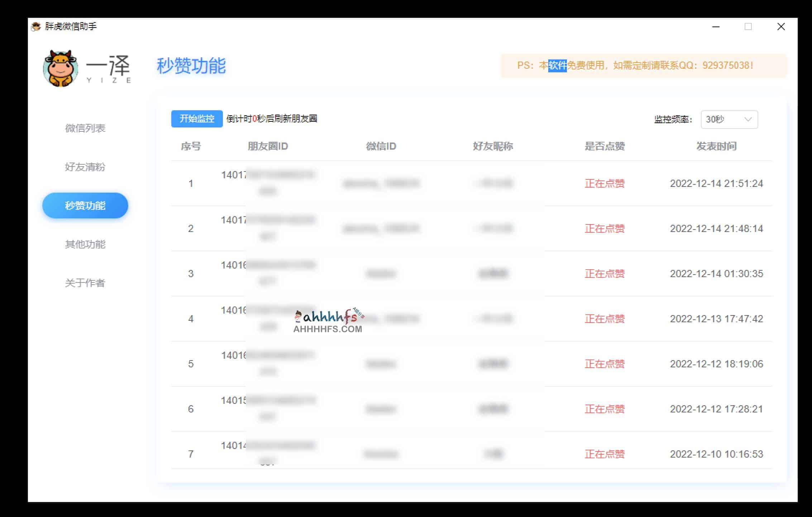Open the 好友清粉 function page
Viewport: 812px width, 517px height.
(85, 167)
